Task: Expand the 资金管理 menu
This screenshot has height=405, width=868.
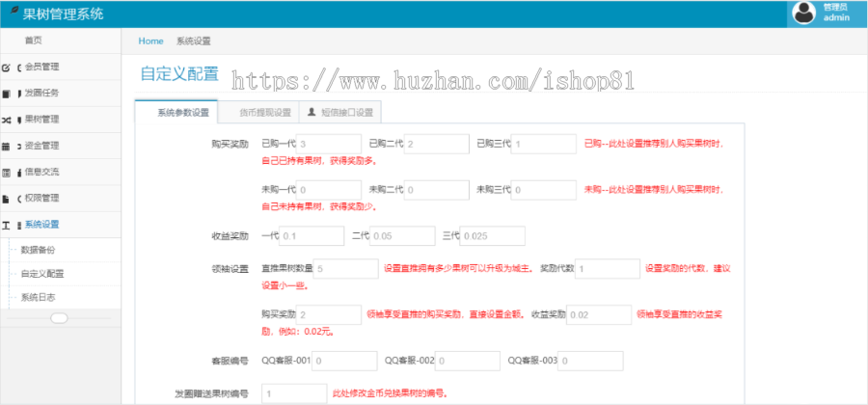Action: tap(61, 146)
